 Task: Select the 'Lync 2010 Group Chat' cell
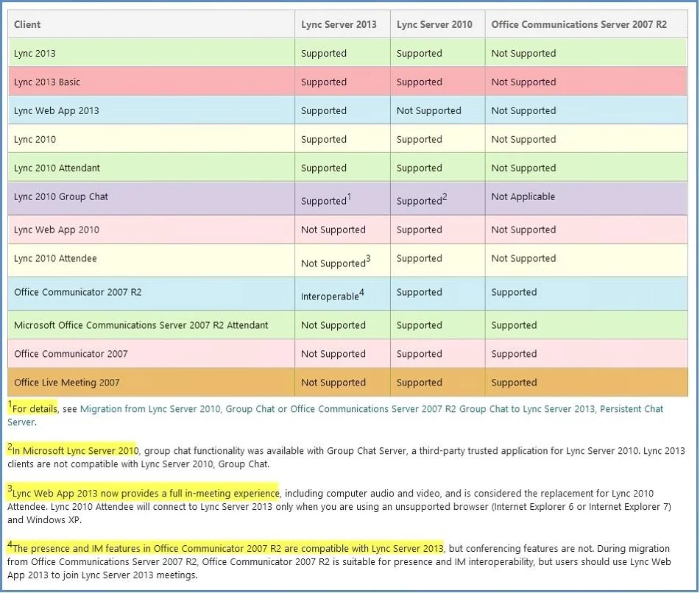point(151,199)
